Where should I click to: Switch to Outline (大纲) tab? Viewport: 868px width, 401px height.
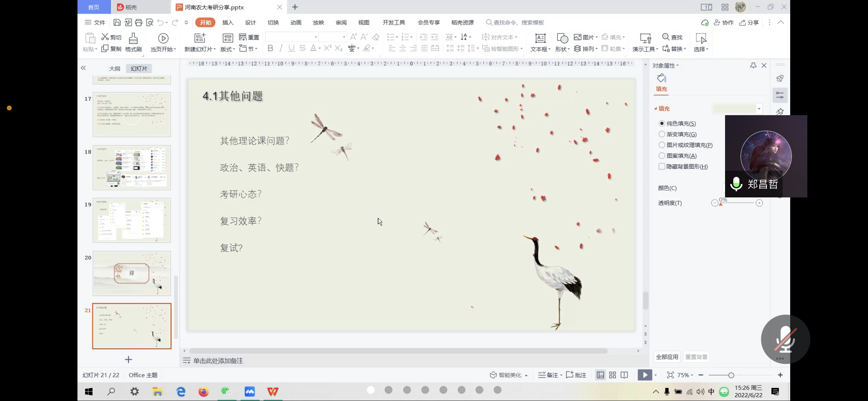point(114,69)
